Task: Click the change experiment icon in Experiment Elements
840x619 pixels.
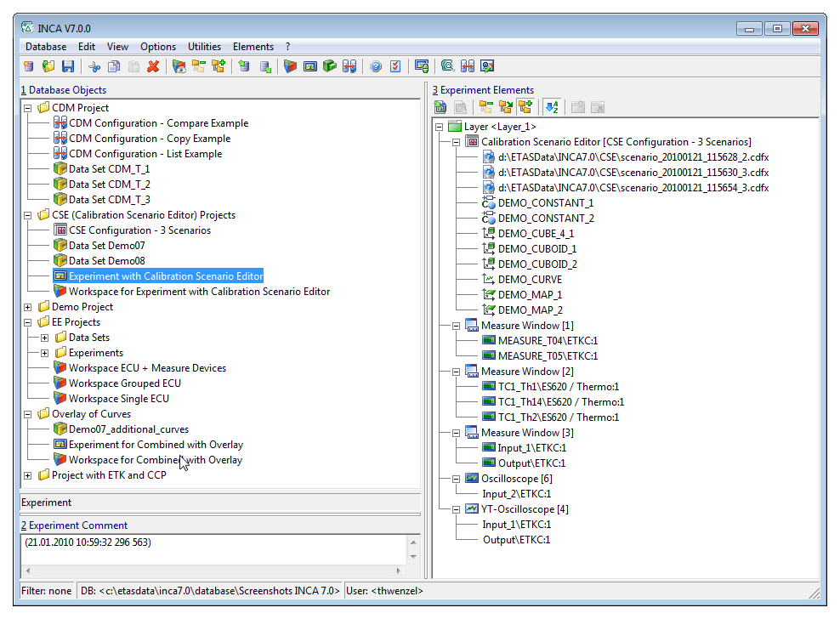Action: pos(440,107)
